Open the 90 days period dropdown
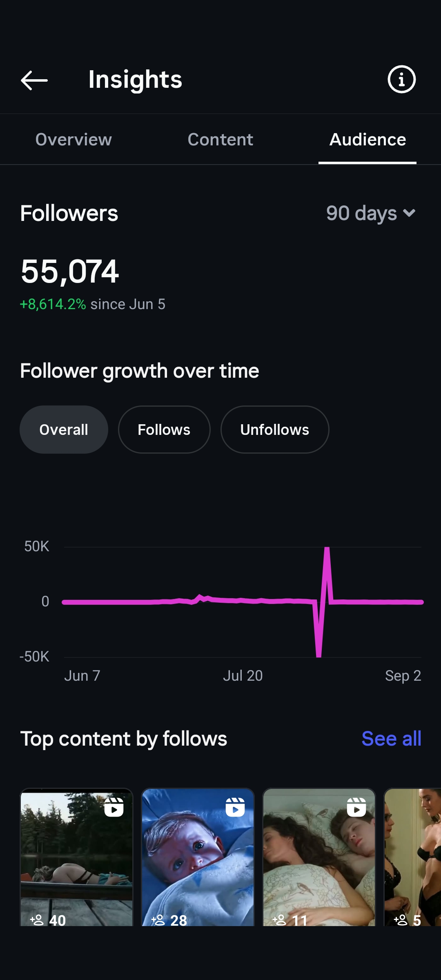441x980 pixels. (371, 213)
